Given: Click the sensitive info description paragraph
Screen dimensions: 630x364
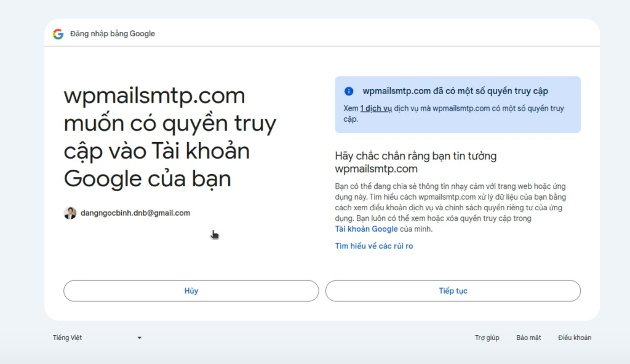Looking at the screenshot, I should (450, 202).
